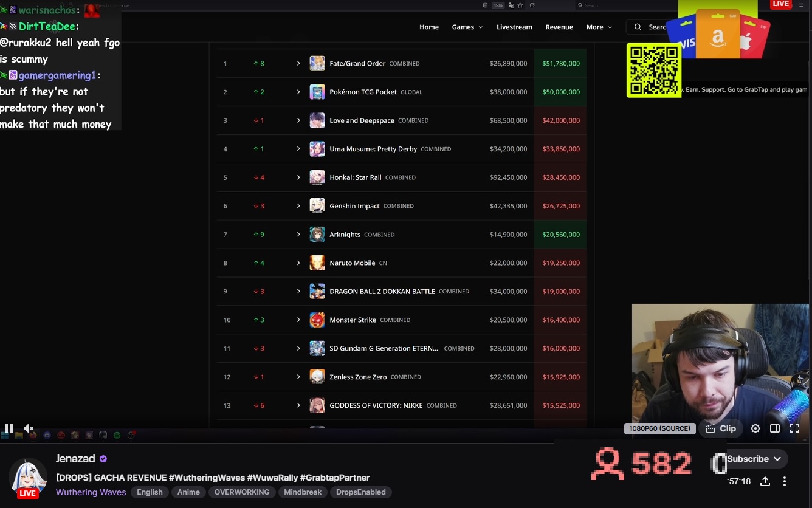Bookmark this page with star icon
The height and width of the screenshot is (508, 812).
[520, 5]
